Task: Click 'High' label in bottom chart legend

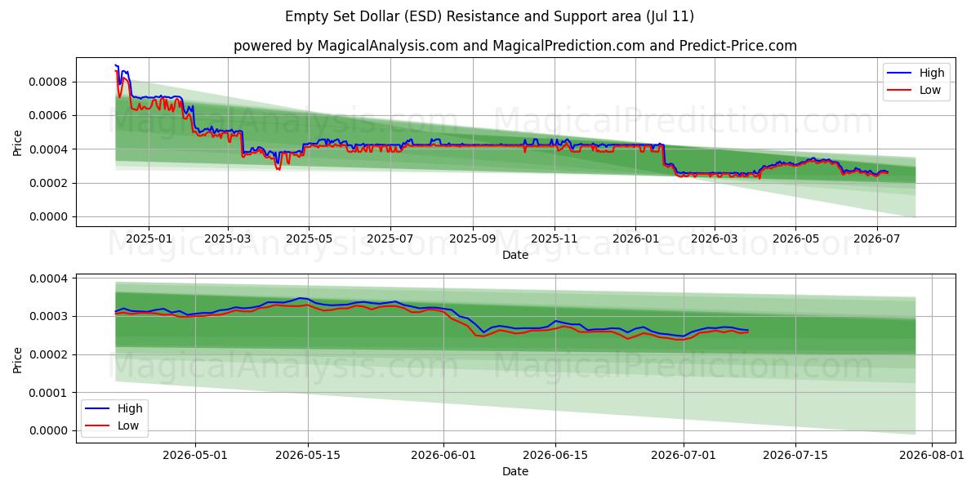Action: tap(130, 408)
